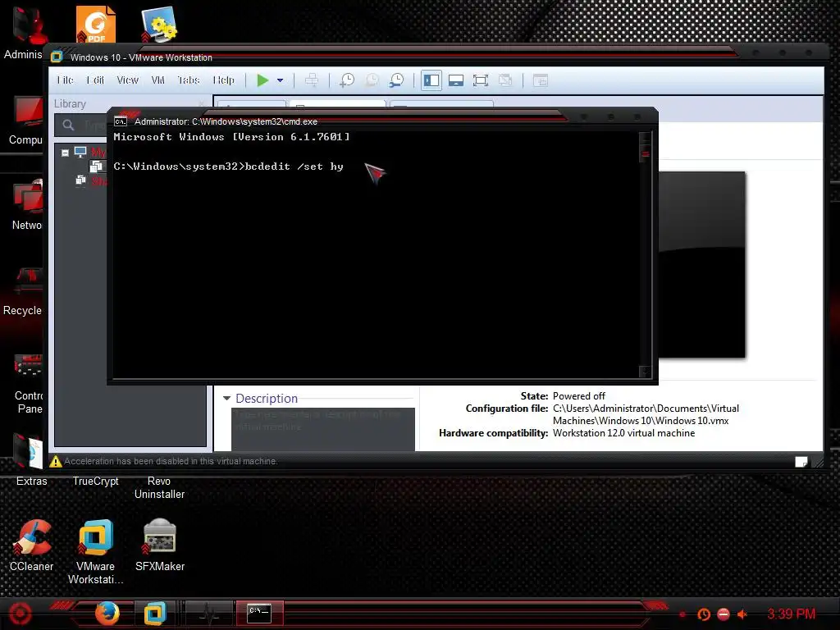Viewport: 840px width, 630px height.
Task: Select the PDF application desktop icon
Action: click(96, 24)
